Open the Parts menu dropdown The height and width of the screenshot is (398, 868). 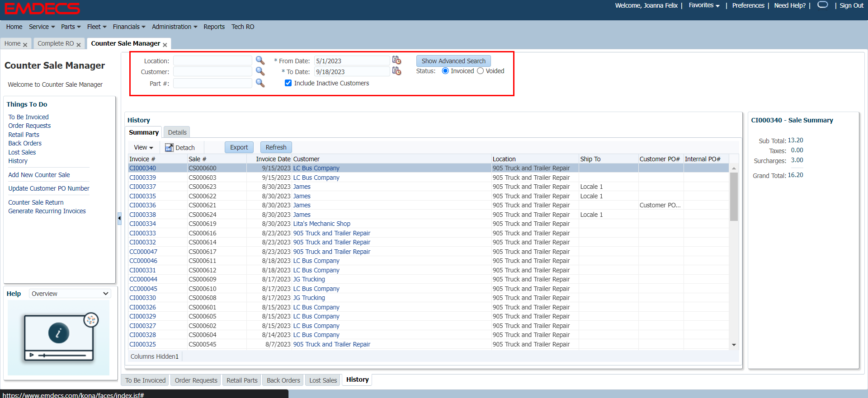[71, 27]
